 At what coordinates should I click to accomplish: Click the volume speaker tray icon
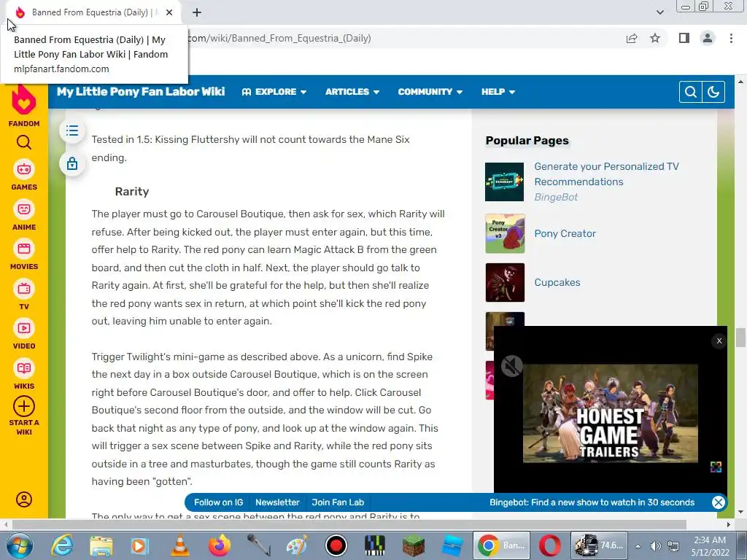coord(656,545)
